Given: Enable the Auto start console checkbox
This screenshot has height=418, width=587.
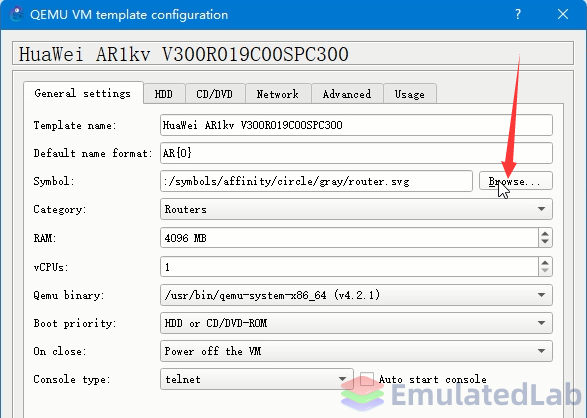Looking at the screenshot, I should point(367,379).
